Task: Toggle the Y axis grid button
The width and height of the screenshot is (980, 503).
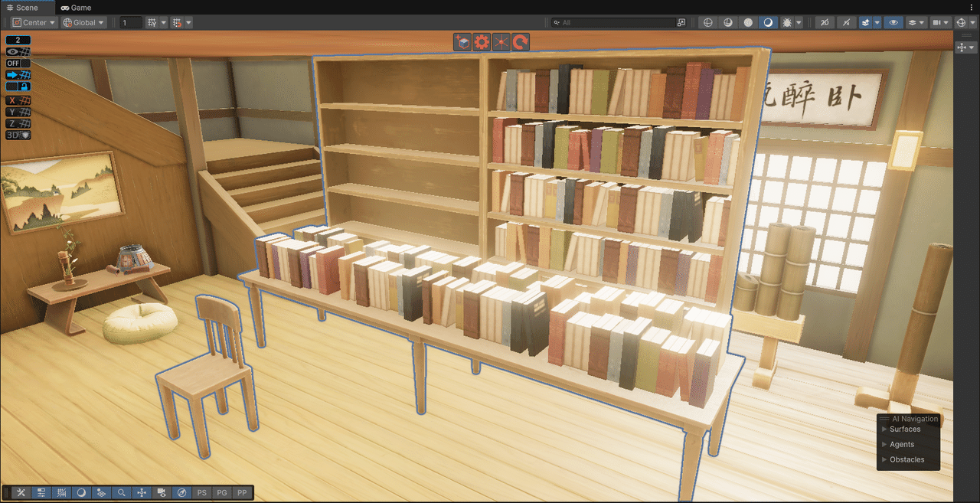Action: click(18, 112)
